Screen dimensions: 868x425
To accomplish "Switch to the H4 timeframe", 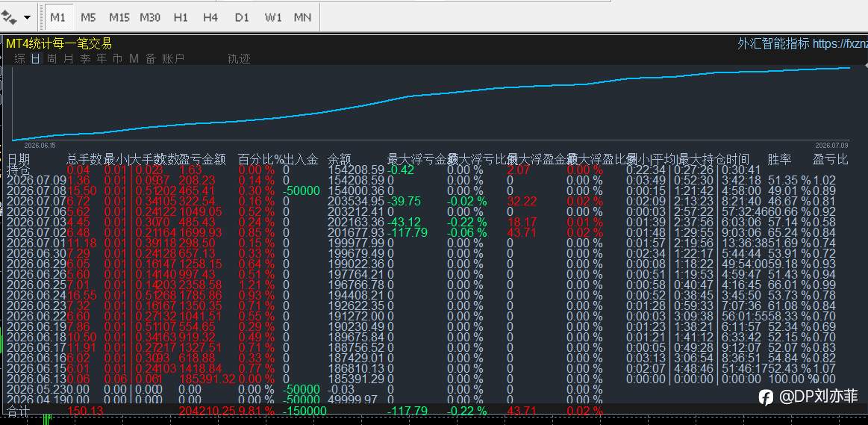I will (x=210, y=17).
